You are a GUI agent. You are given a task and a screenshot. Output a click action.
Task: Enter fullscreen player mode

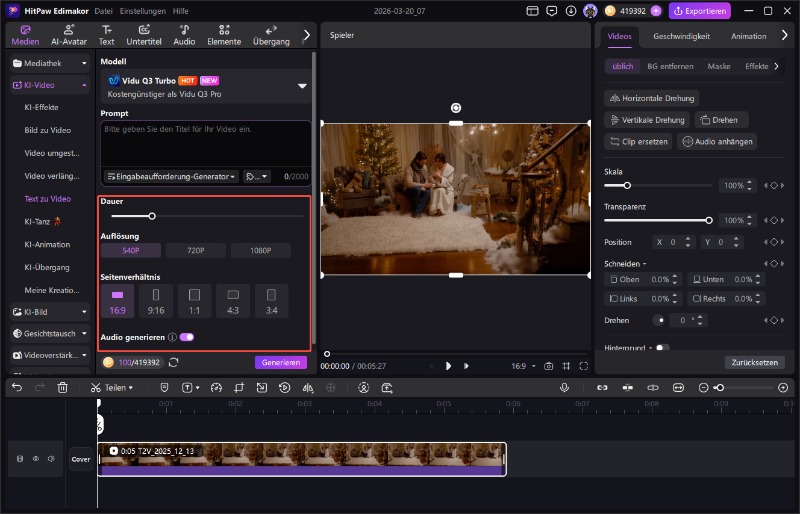coord(584,366)
